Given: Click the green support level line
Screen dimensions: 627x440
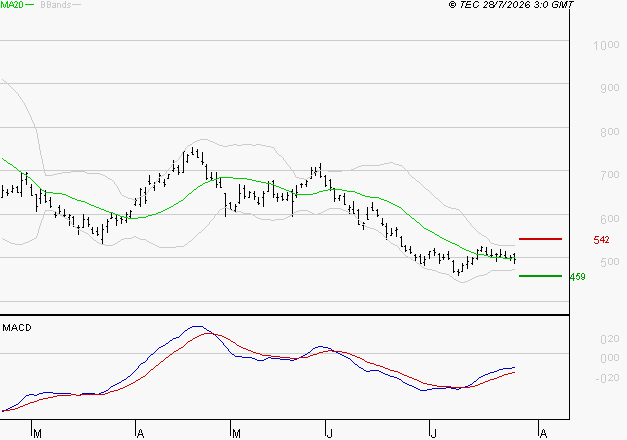Looking at the screenshot, I should 540,276.
